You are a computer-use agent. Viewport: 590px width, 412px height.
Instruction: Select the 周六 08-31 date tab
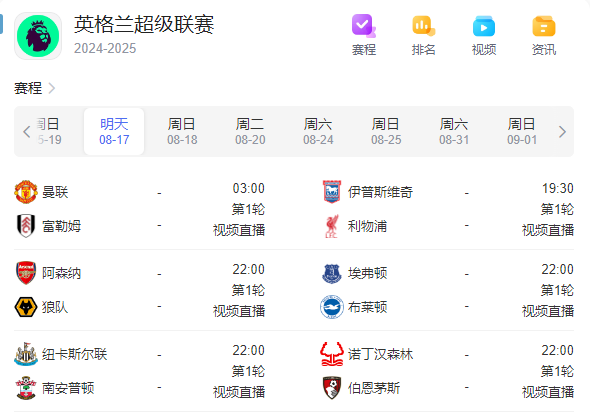[x=454, y=131]
